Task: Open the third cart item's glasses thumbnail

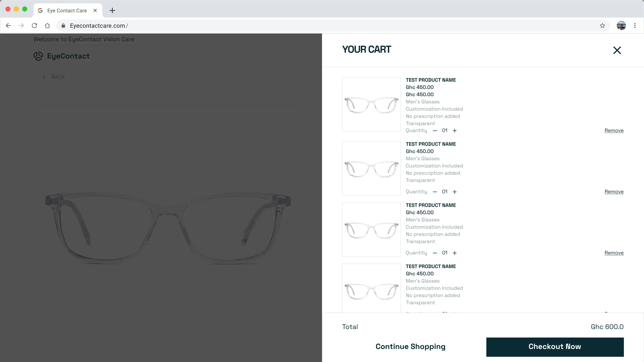Action: [371, 230]
